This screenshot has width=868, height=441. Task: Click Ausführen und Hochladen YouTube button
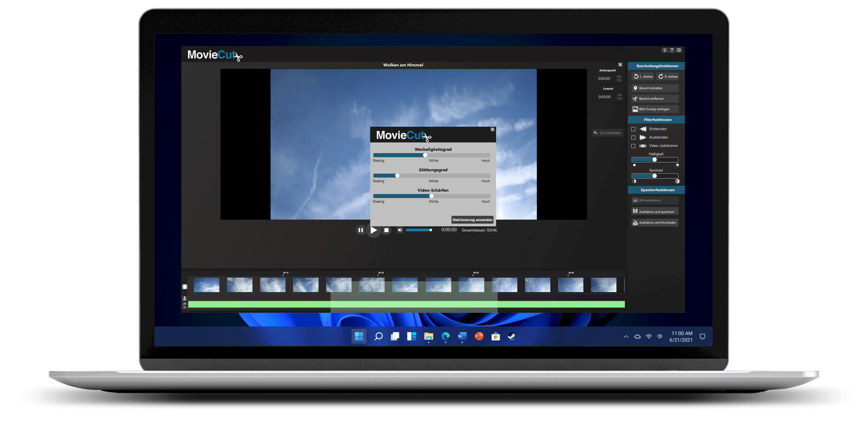tap(655, 223)
